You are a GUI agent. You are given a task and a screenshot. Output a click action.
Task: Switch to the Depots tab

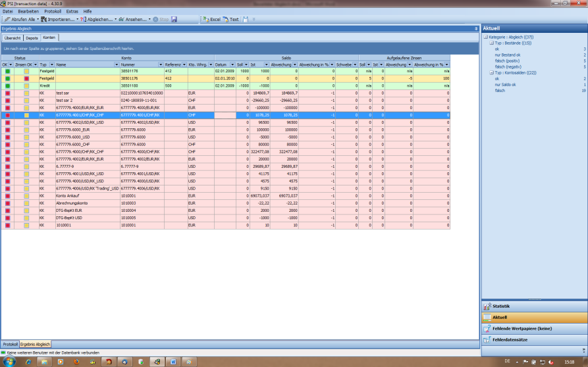point(32,38)
